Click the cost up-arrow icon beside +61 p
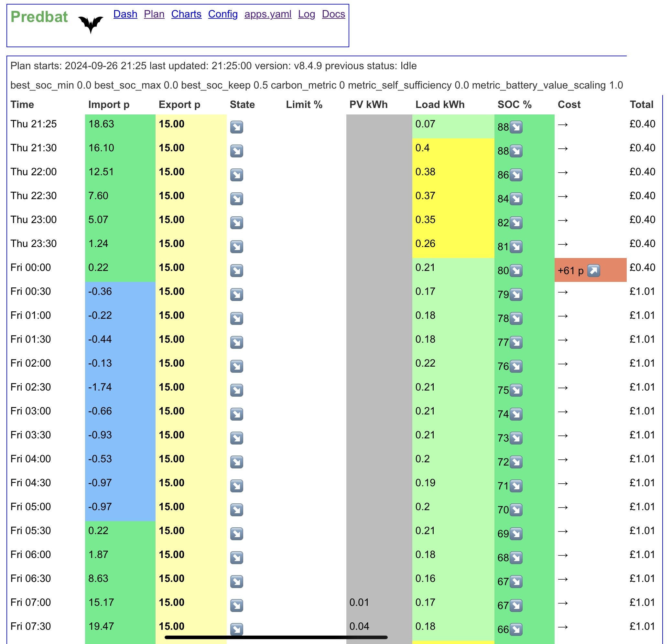Screen dimensions: 672x644 593,271
